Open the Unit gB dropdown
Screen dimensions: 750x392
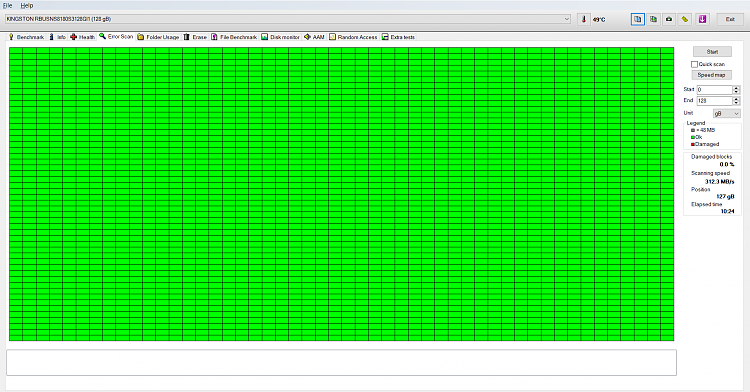[x=727, y=113]
